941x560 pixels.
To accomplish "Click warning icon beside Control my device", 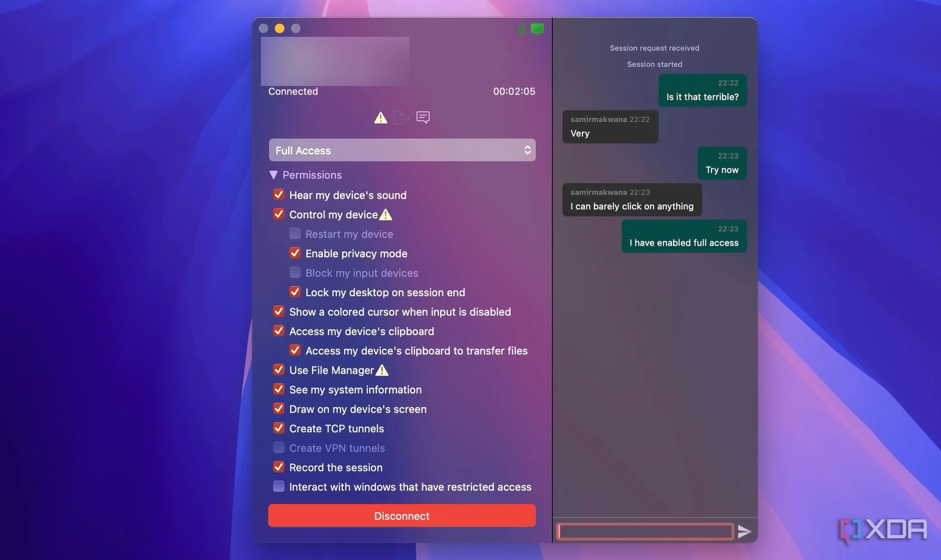I will (386, 214).
